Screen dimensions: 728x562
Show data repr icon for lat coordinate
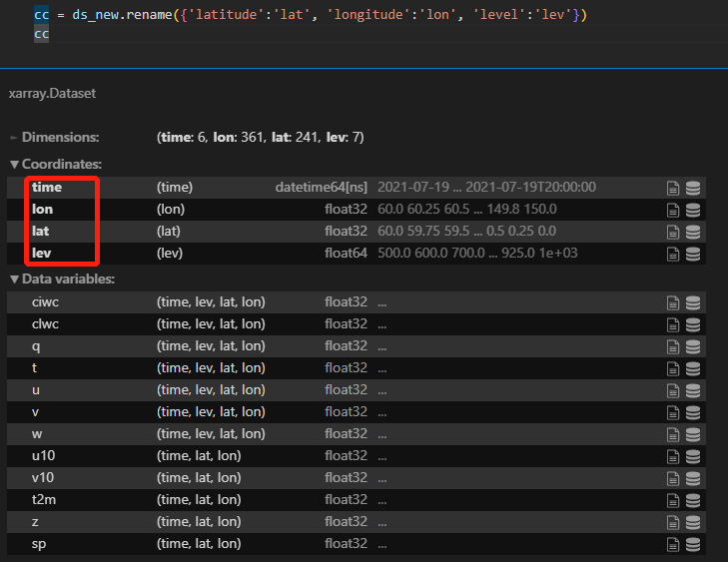693,232
